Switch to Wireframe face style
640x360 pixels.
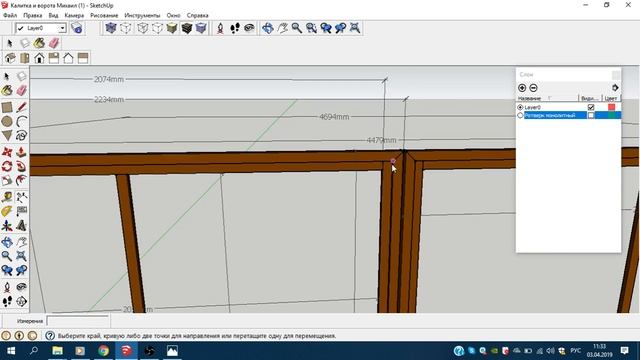point(142,28)
